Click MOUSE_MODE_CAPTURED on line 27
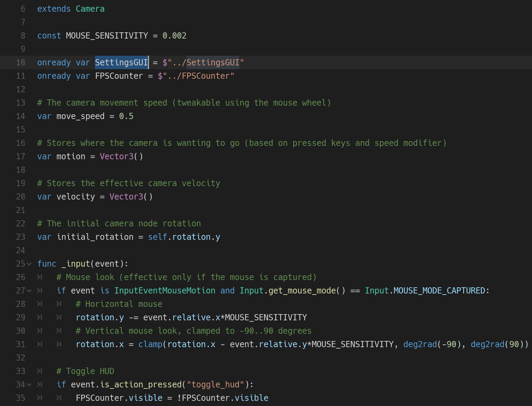The width and height of the screenshot is (532, 406). click(x=439, y=291)
